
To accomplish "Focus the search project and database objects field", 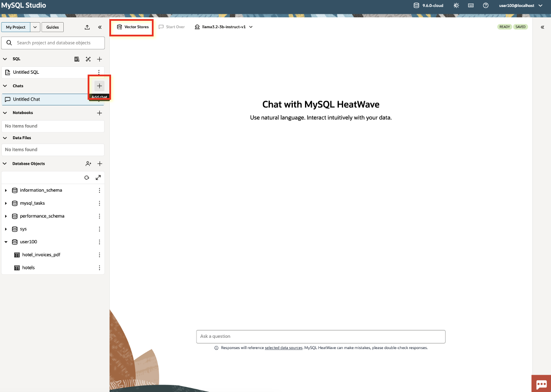I will click(53, 43).
